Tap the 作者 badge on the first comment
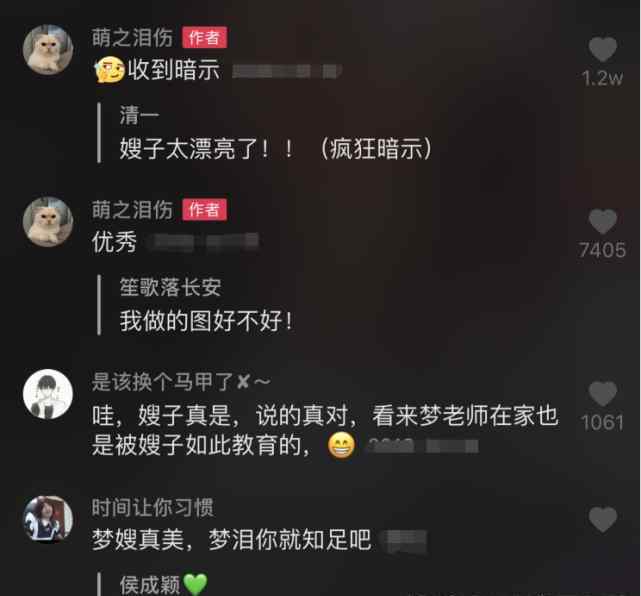The width and height of the screenshot is (641, 596). coord(204,38)
